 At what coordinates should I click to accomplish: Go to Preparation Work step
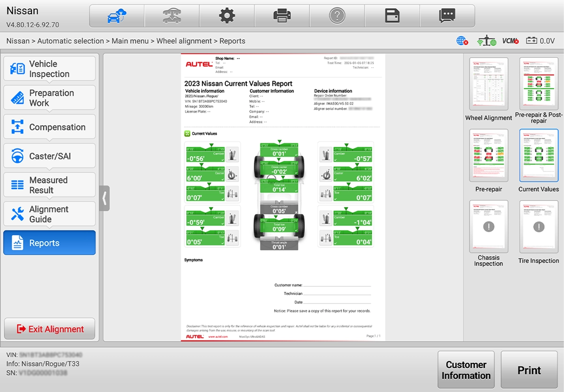49,98
